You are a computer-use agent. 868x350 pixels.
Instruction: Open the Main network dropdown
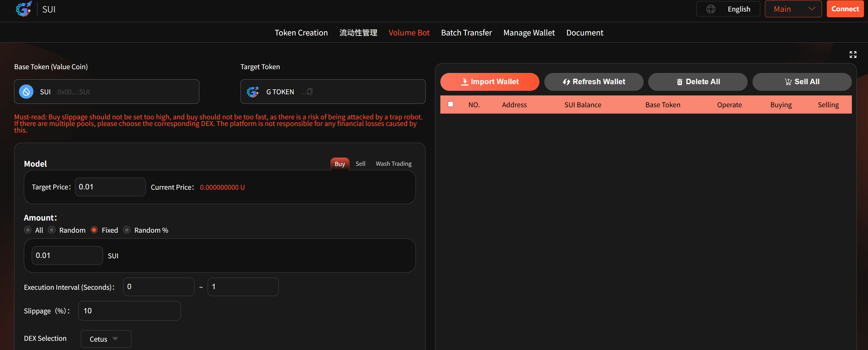tap(793, 9)
